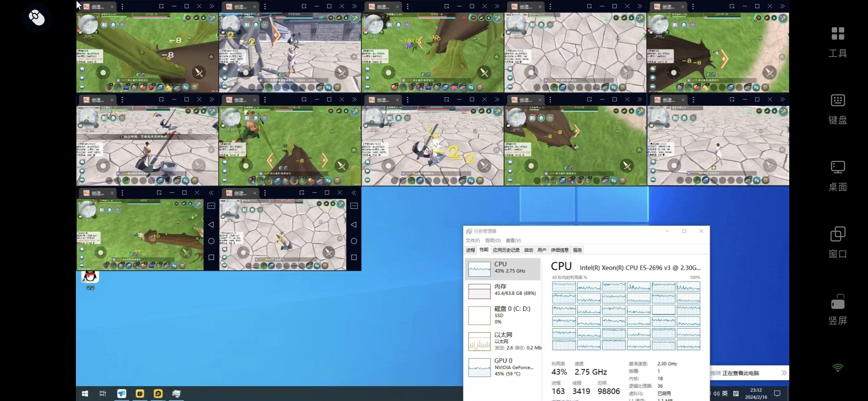
Task: Tap virtual joystick in fallen-log game
Action: [x=100, y=252]
